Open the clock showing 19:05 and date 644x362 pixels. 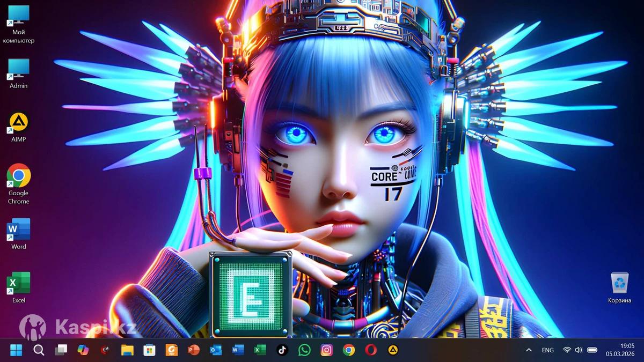click(x=619, y=350)
